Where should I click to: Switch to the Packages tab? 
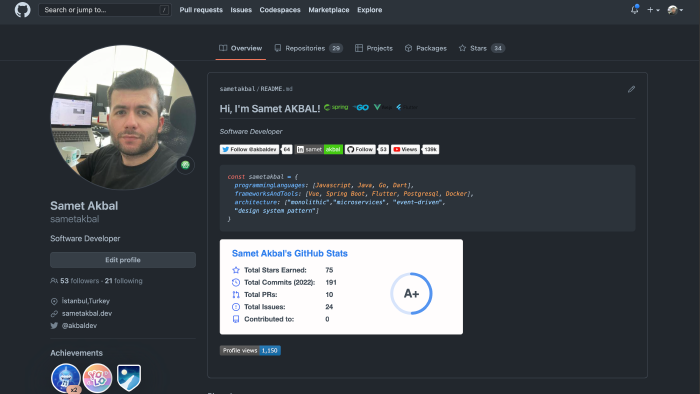[x=425, y=48]
